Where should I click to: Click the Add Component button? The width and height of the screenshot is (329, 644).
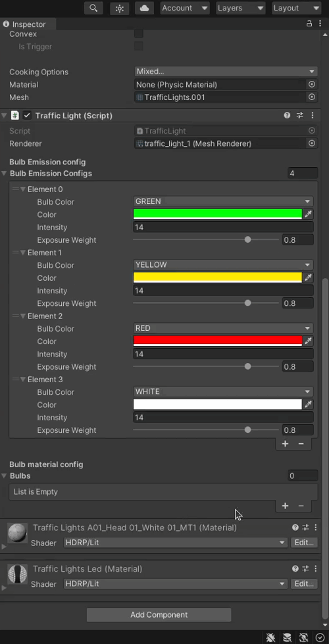159,615
